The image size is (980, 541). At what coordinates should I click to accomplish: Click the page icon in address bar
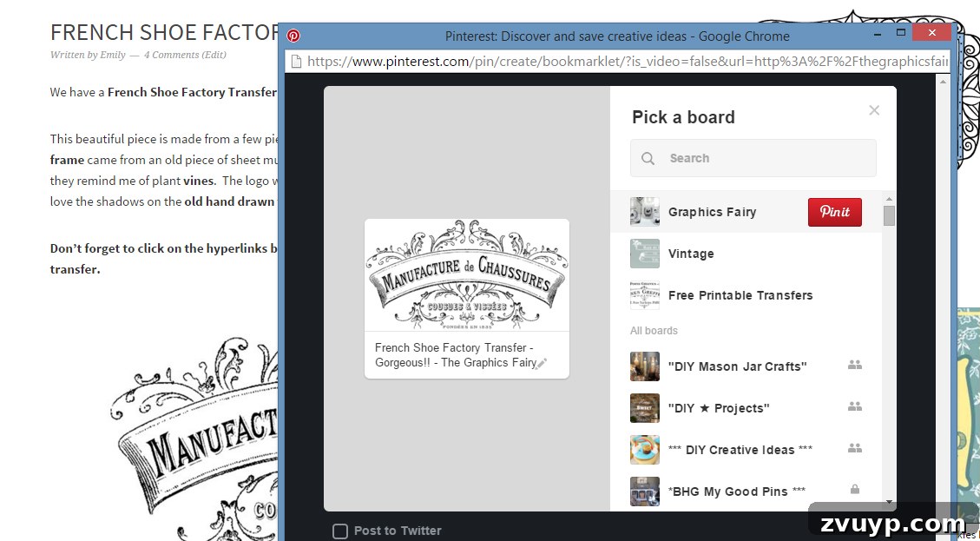pyautogui.click(x=297, y=62)
